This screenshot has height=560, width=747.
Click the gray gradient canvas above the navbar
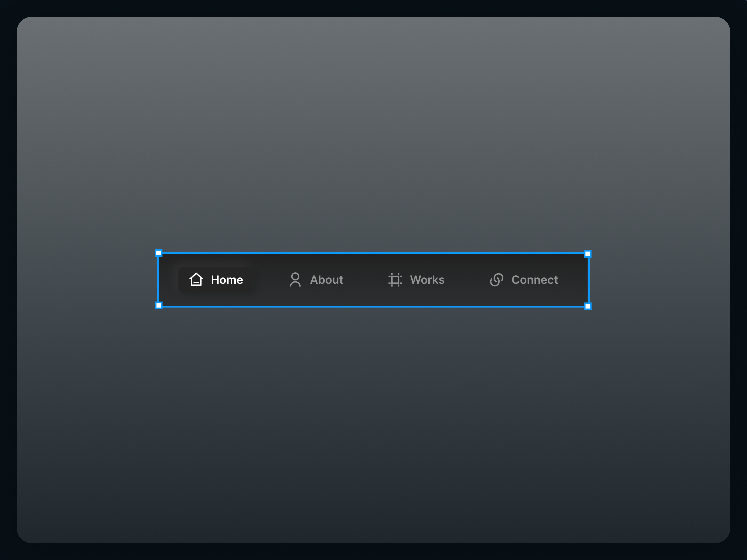click(373, 135)
